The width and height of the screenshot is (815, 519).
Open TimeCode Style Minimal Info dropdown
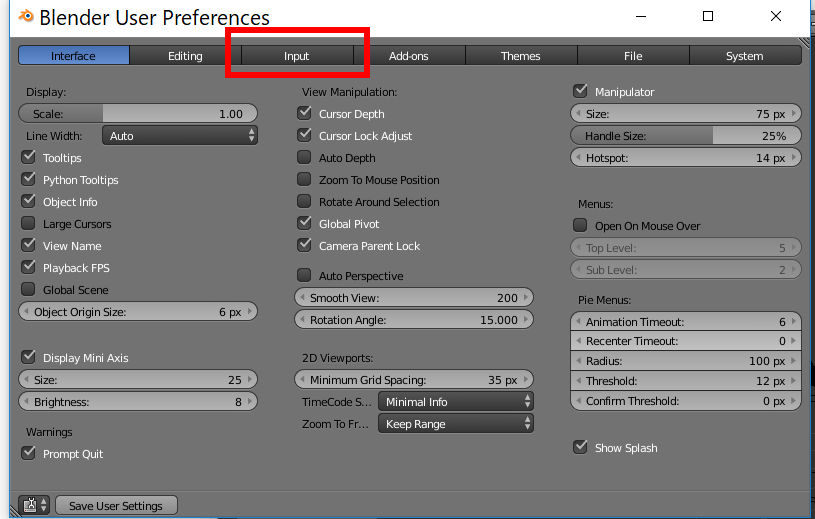pyautogui.click(x=456, y=402)
